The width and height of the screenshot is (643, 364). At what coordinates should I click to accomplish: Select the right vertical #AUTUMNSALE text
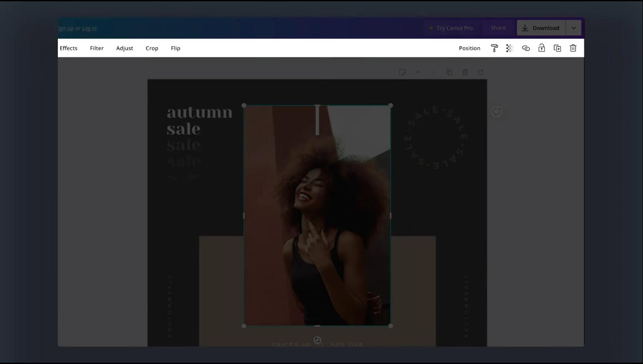pyautogui.click(x=466, y=306)
